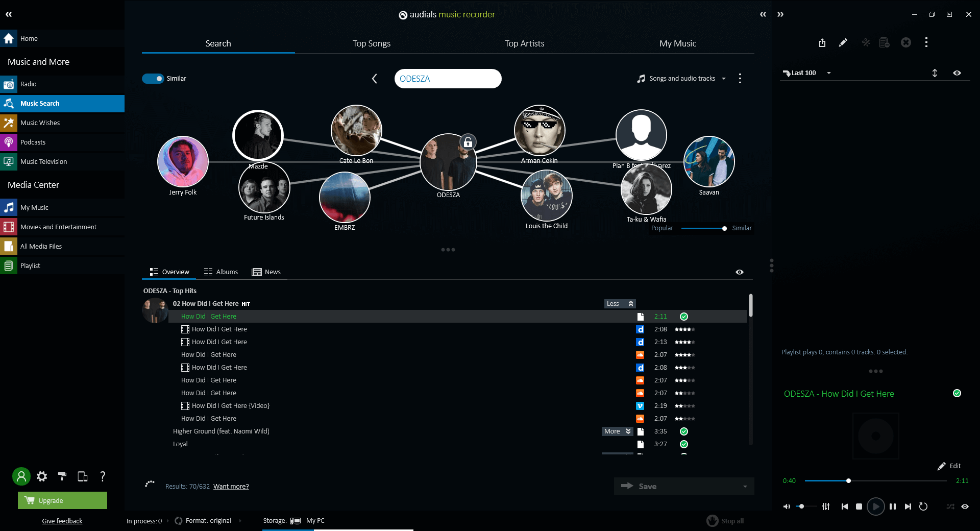The height and width of the screenshot is (531, 980).
Task: Click the unlock icon on the ODESZA artist
Action: [468, 142]
